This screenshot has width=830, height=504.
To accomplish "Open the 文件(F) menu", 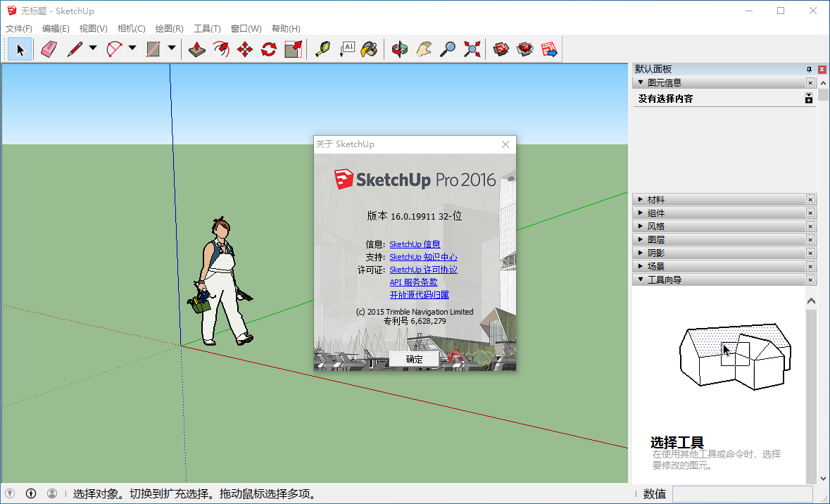I will pyautogui.click(x=18, y=29).
